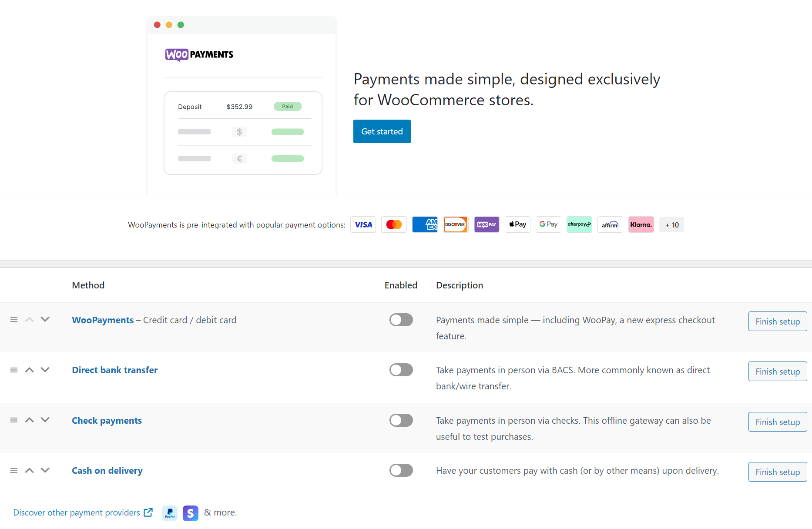Move WooPayments up with the up arrow
The width and height of the screenshot is (812, 529).
(x=29, y=320)
